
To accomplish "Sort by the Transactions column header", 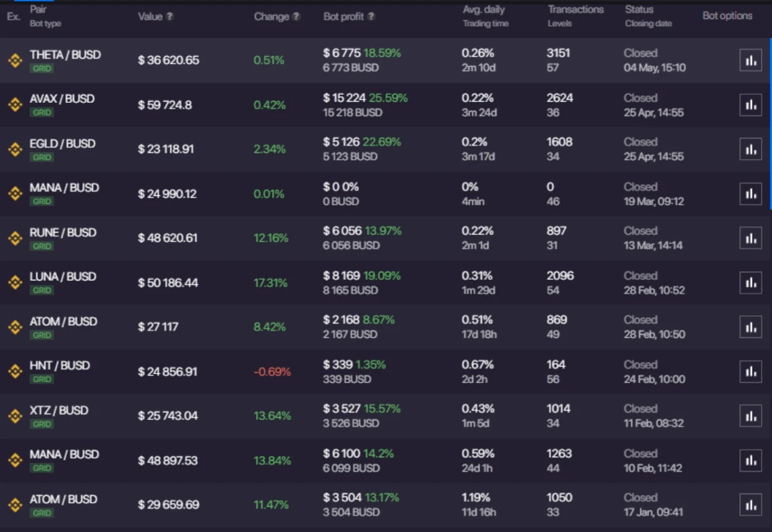I will pyautogui.click(x=575, y=10).
